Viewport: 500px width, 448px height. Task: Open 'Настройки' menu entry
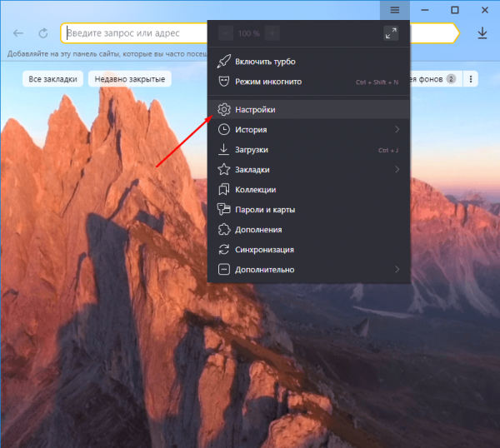click(x=308, y=109)
